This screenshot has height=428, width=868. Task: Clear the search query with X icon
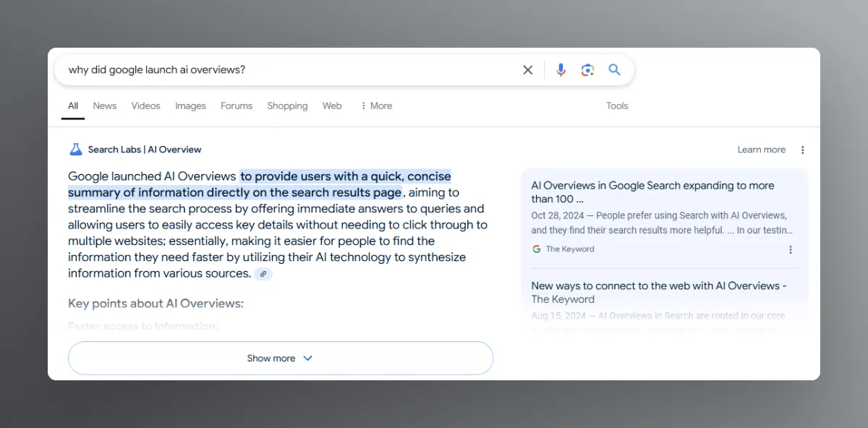pos(528,70)
